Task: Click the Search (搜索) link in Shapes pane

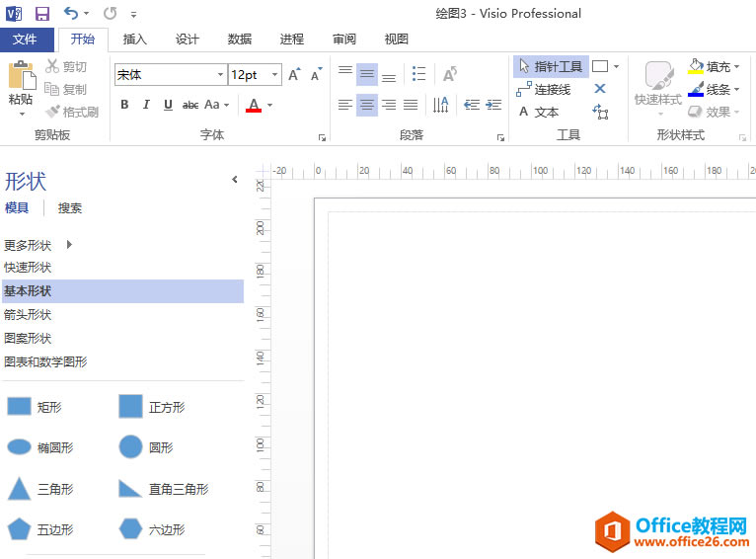Action: [x=70, y=208]
